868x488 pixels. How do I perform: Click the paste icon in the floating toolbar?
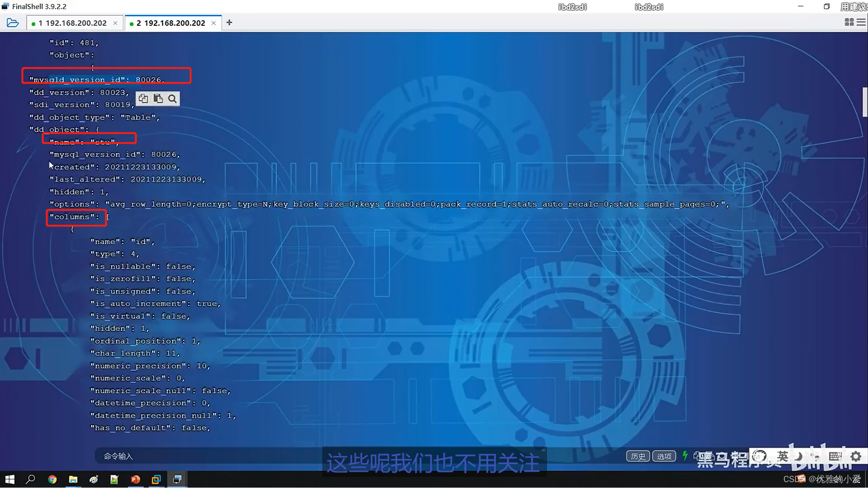pos(158,99)
